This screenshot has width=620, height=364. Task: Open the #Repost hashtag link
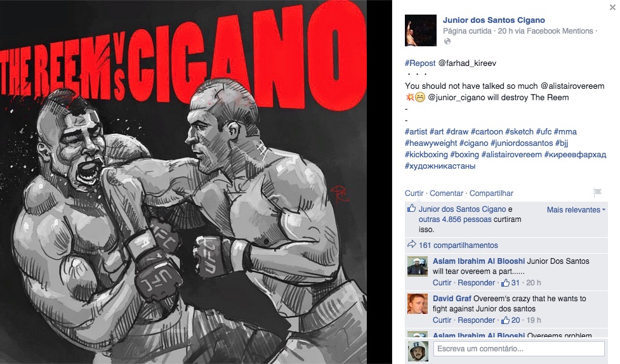coord(420,63)
